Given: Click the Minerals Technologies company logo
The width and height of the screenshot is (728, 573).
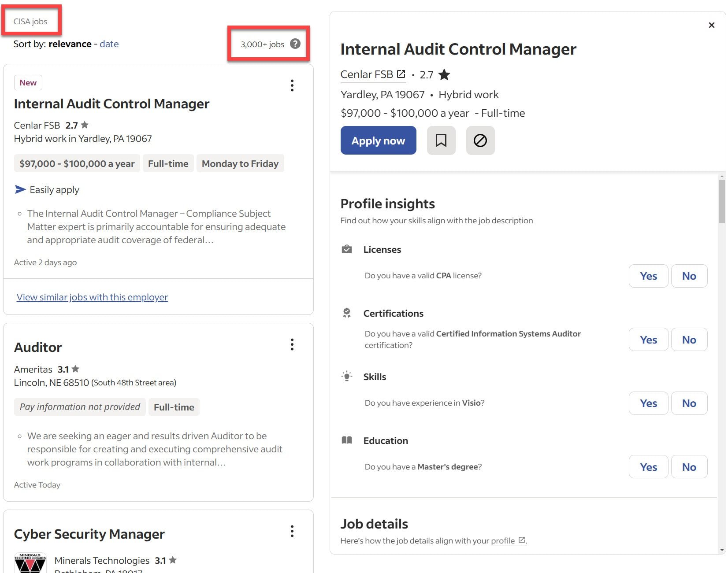Looking at the screenshot, I should point(30,562).
